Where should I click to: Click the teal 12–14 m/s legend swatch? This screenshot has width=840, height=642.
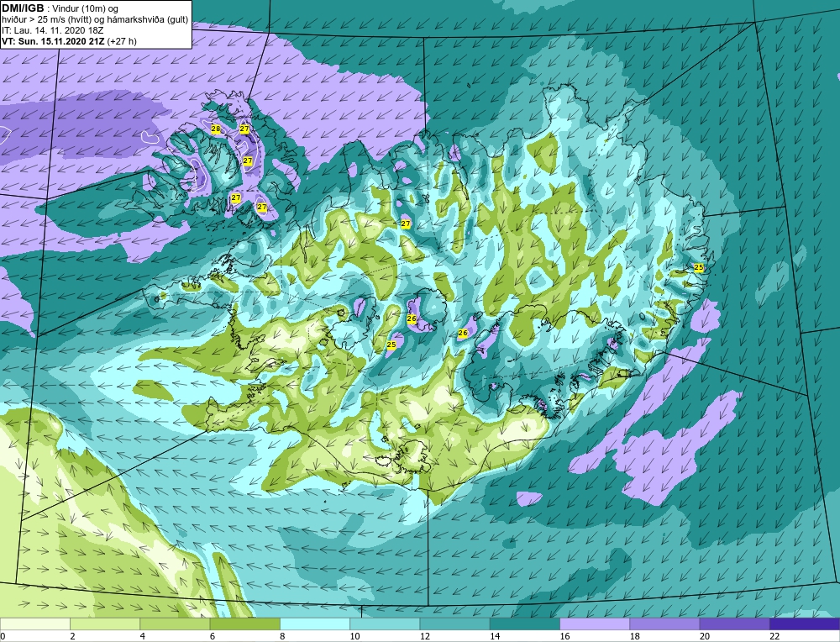(454, 624)
